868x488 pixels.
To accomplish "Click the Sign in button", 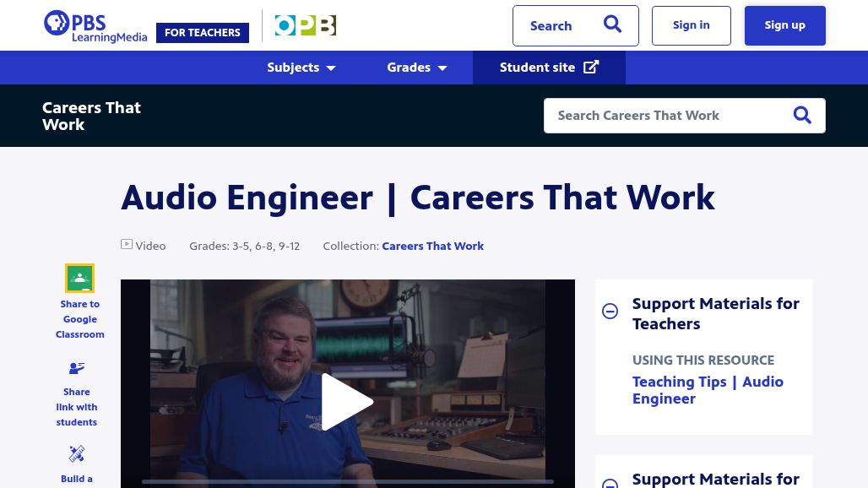I will tap(691, 25).
